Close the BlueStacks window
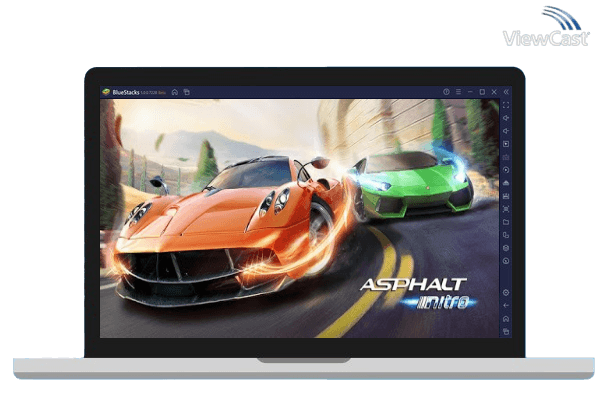Screen dimensions: 602x414 pos(494,92)
